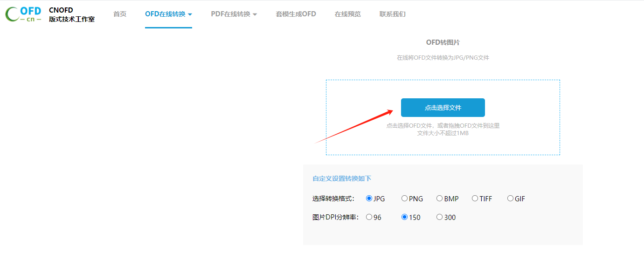Image resolution: width=644 pixels, height=253 pixels.
Task: Select PNG as conversion format
Action: click(x=404, y=198)
